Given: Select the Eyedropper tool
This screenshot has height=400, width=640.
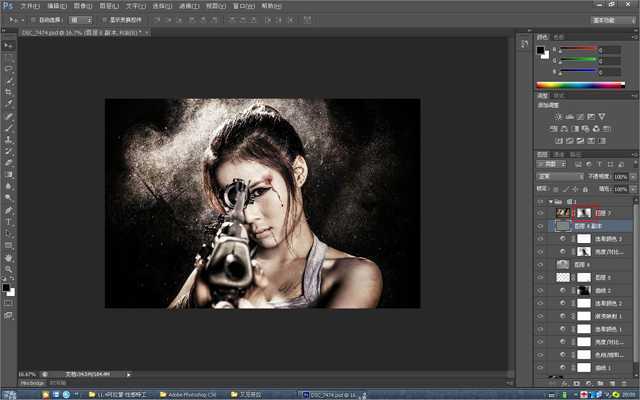Looking at the screenshot, I should point(9,104).
